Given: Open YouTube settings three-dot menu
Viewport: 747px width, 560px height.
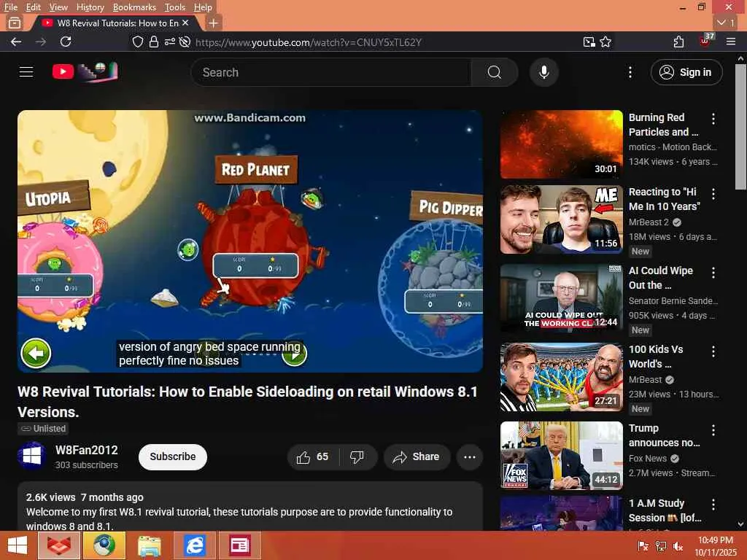Looking at the screenshot, I should 630,72.
